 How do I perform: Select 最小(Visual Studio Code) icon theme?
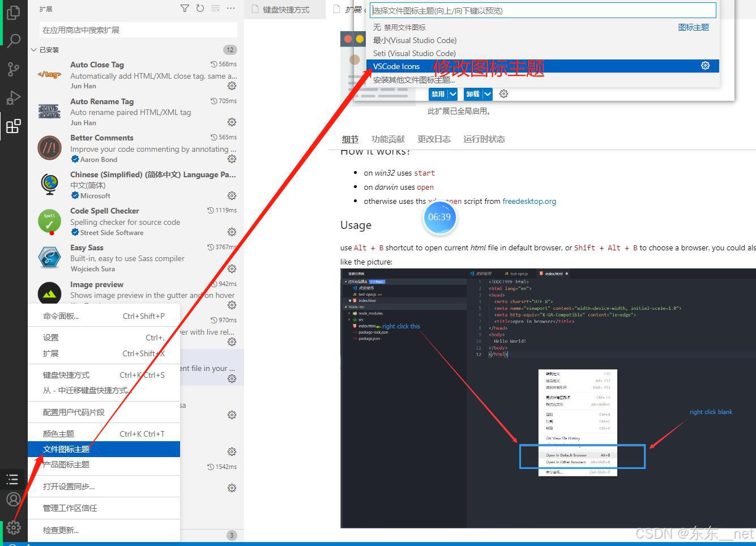543,40
